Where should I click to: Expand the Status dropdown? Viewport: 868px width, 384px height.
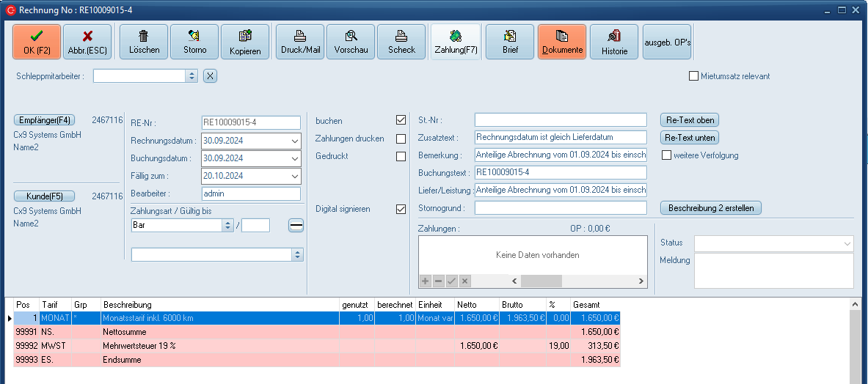point(847,243)
